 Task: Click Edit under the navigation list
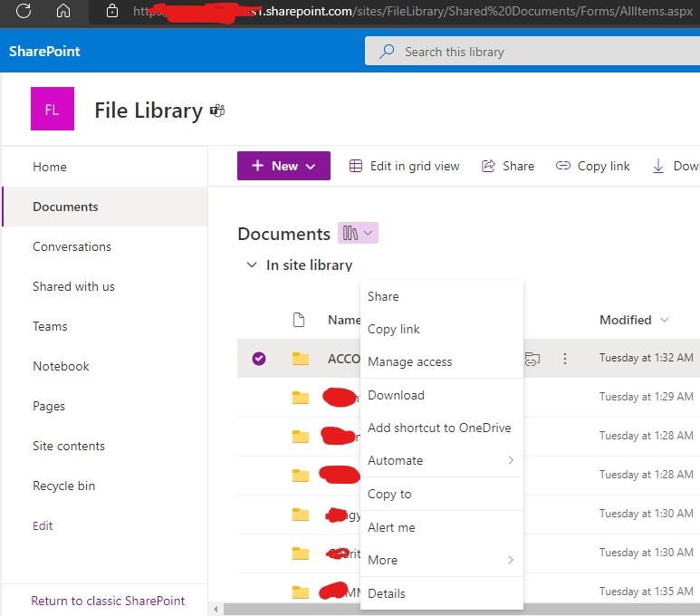click(43, 525)
